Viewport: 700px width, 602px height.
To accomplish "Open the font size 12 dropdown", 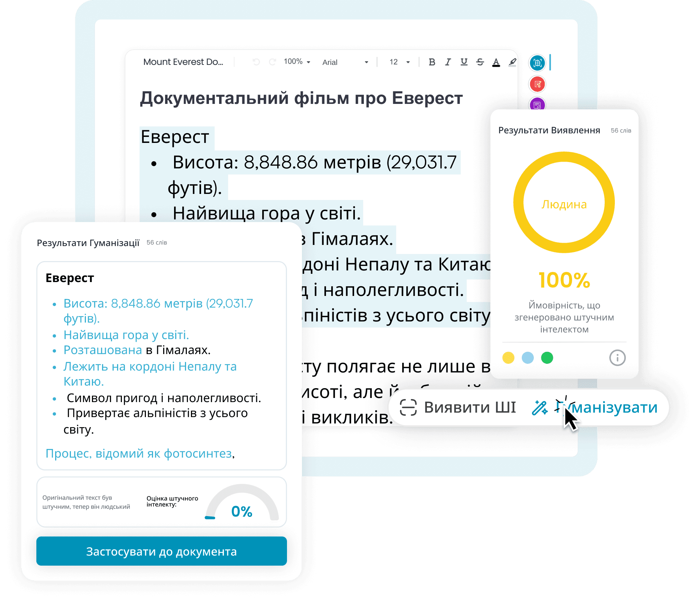I will (x=400, y=62).
